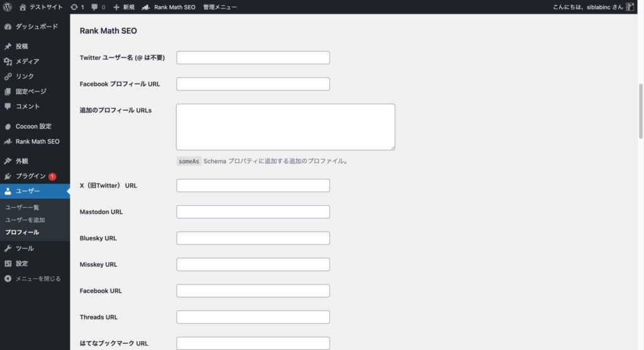Click the plugin update badge showing 1
The height and width of the screenshot is (350, 644).
click(52, 176)
